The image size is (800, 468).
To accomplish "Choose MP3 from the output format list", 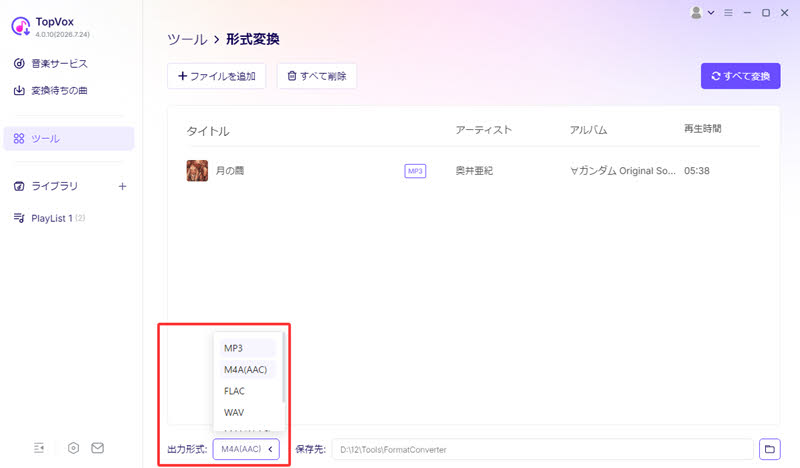I will [247, 348].
